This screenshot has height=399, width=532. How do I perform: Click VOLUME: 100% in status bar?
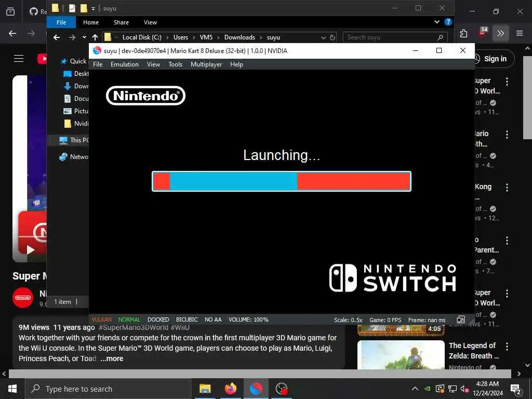tap(248, 320)
